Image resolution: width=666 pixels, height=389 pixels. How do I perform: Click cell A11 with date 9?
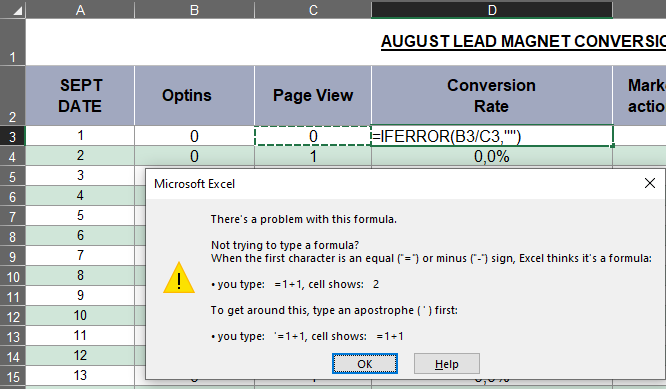80,296
